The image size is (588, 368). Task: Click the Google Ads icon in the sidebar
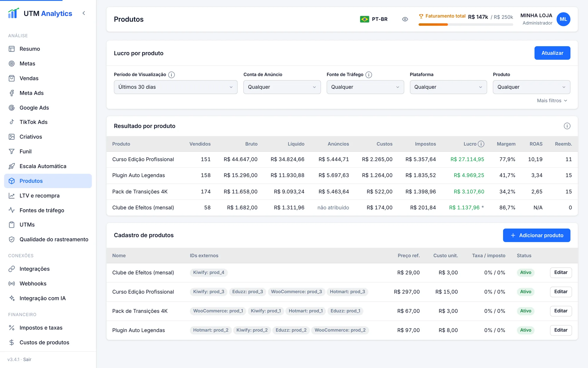(12, 108)
